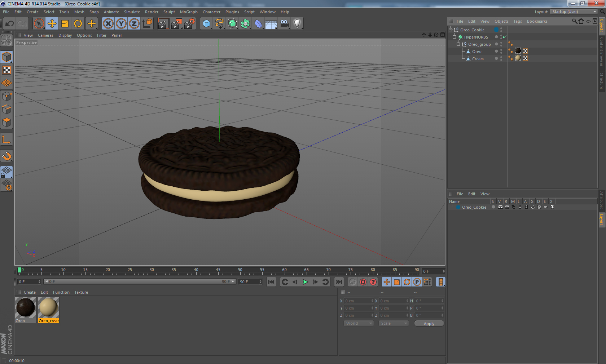Switch to Texture mode
Screen dimensions: 606x364
(x=7, y=70)
